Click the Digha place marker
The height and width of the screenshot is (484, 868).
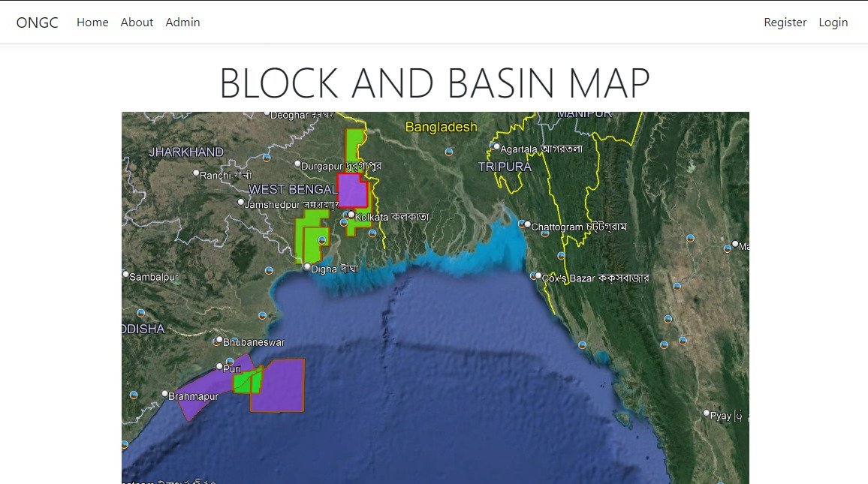(307, 266)
